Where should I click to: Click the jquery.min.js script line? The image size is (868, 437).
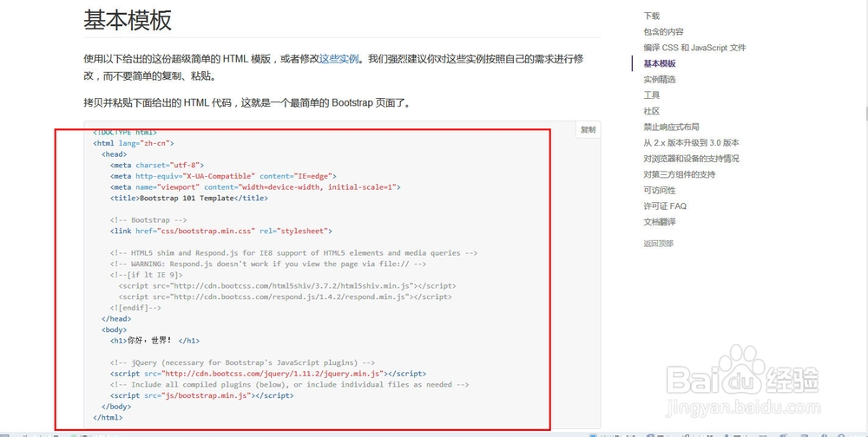click(x=268, y=374)
